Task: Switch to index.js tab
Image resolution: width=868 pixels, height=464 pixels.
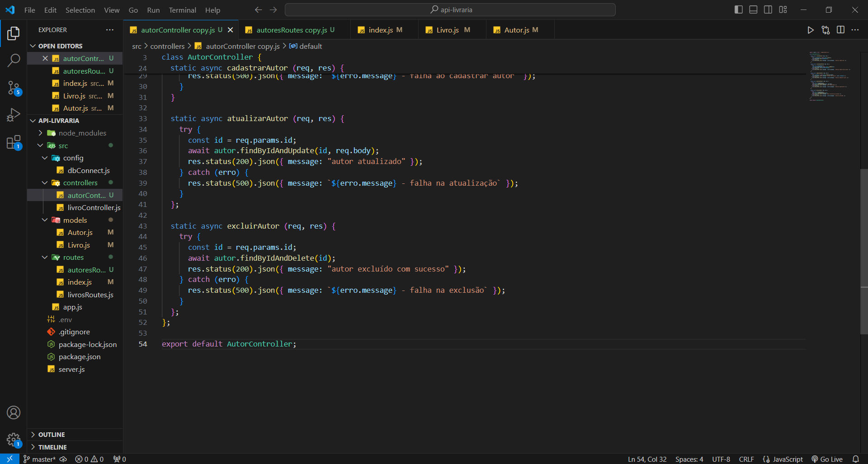Action: tap(385, 30)
